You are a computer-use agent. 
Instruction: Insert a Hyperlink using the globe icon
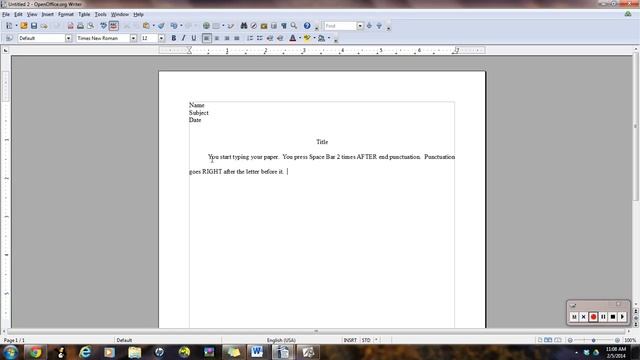pos(206,26)
